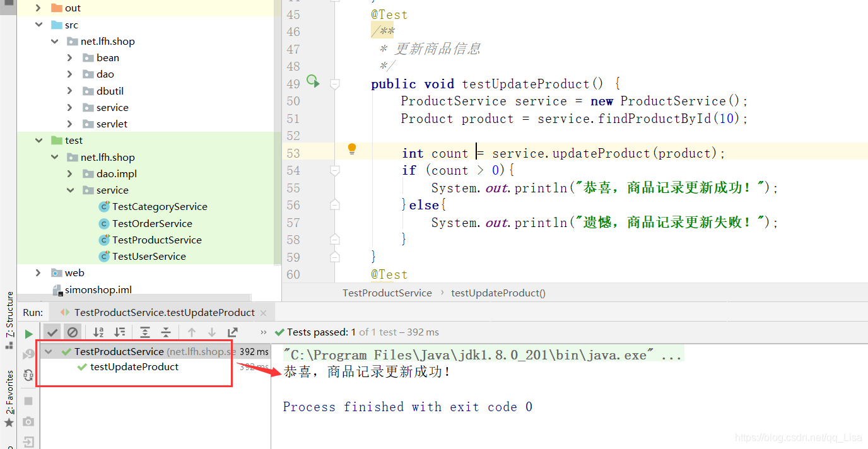Select TestProductService root in test results
The image size is (868, 449).
(x=119, y=351)
